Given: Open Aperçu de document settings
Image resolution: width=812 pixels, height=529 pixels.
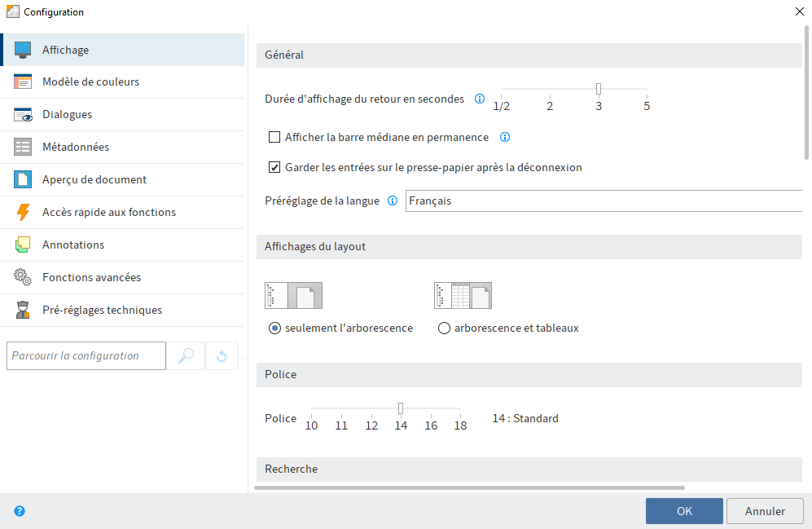Looking at the screenshot, I should pyautogui.click(x=22, y=179).
